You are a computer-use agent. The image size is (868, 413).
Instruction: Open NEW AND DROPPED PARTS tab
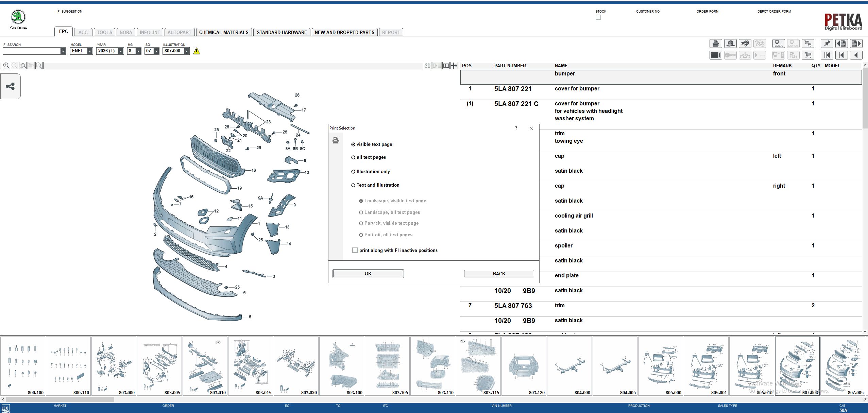tap(344, 32)
